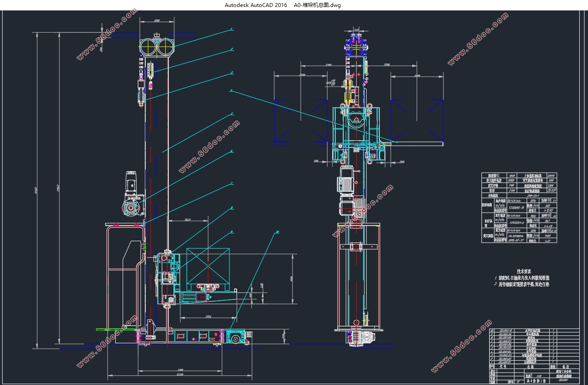Select the 技术要求 heading text
Image resolution: width=588 pixels, height=385 pixels.
[525, 271]
